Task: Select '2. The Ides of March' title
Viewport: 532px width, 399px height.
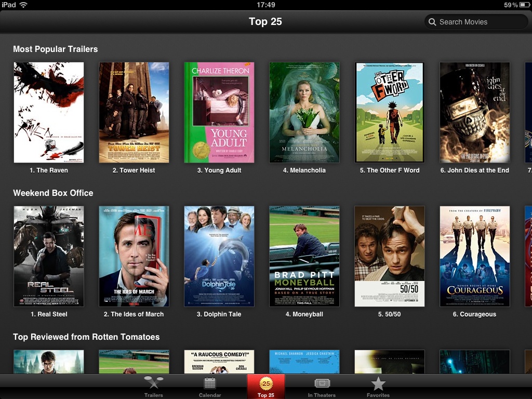Action: [x=134, y=314]
